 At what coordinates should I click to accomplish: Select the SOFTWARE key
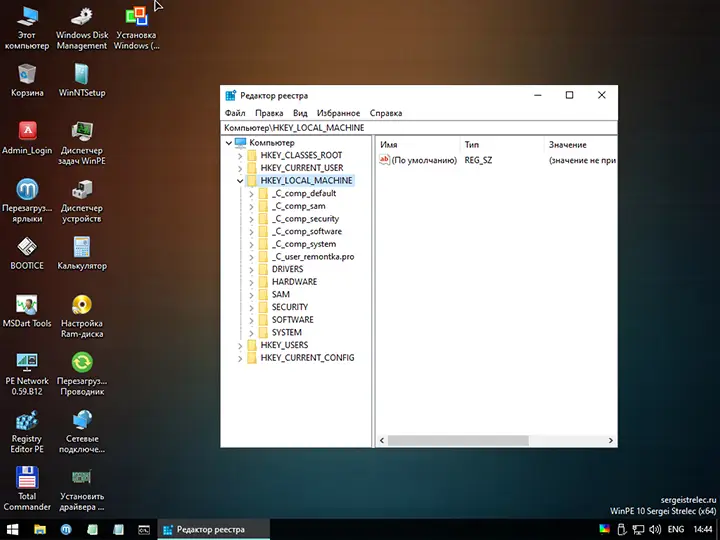click(292, 320)
